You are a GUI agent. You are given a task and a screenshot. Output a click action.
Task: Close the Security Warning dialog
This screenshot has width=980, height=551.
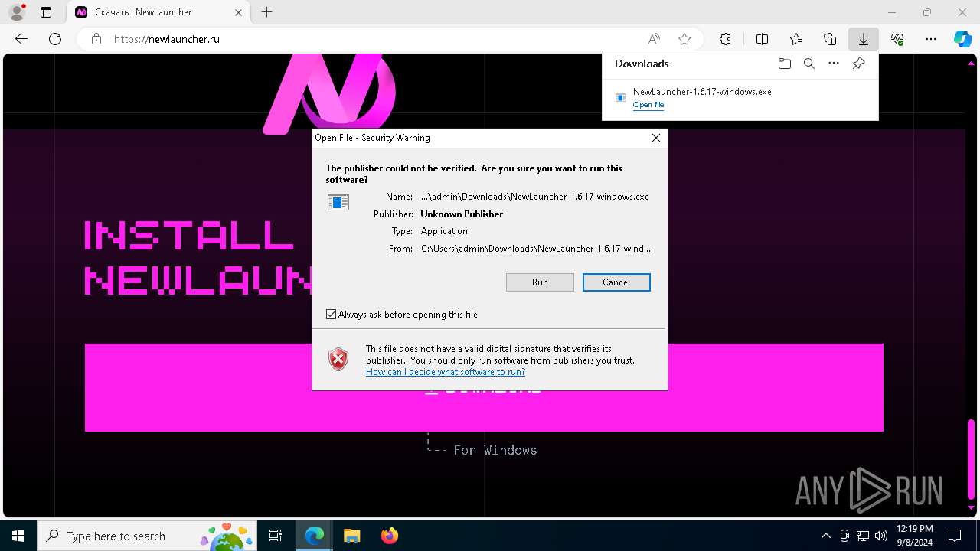[655, 138]
